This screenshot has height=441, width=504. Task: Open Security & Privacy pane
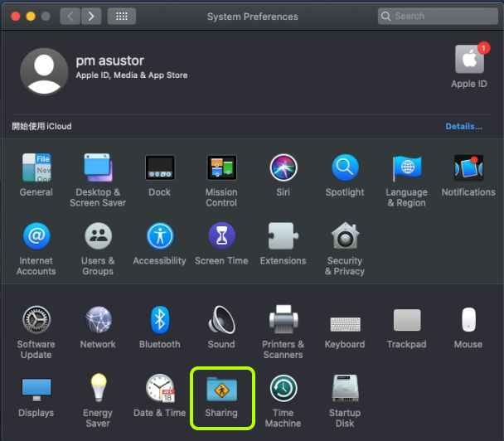click(345, 236)
